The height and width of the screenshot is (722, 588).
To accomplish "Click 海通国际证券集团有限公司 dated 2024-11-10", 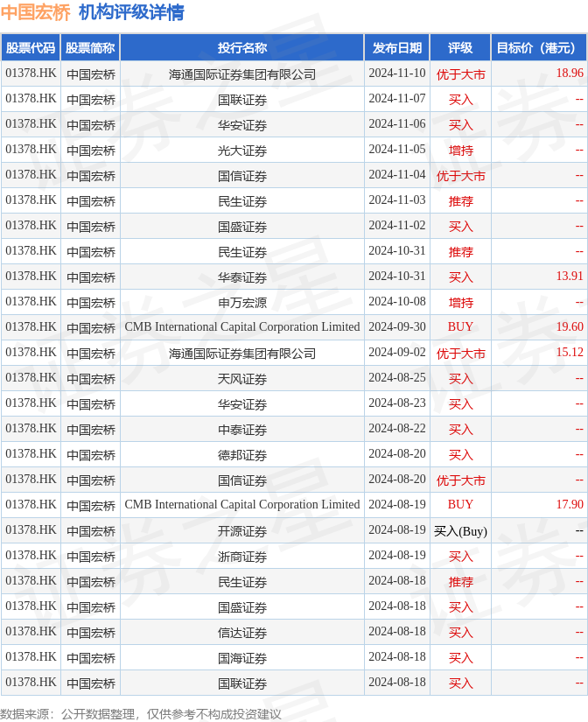I will (x=242, y=74).
